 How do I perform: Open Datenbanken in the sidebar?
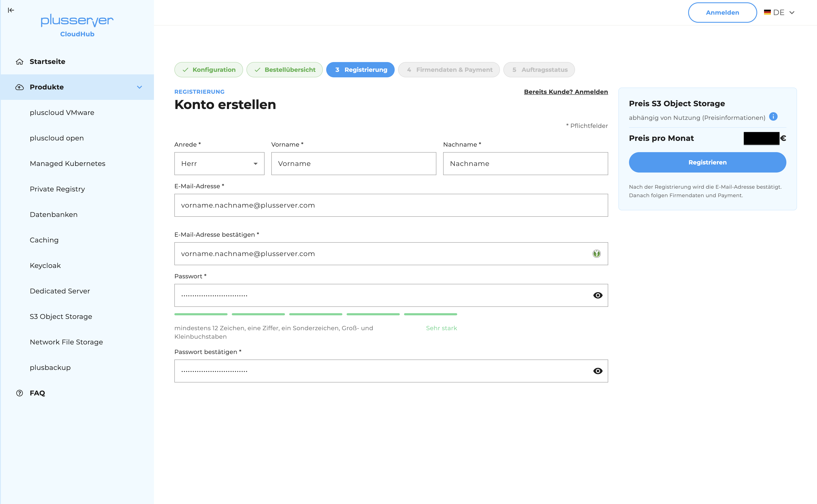tap(54, 215)
